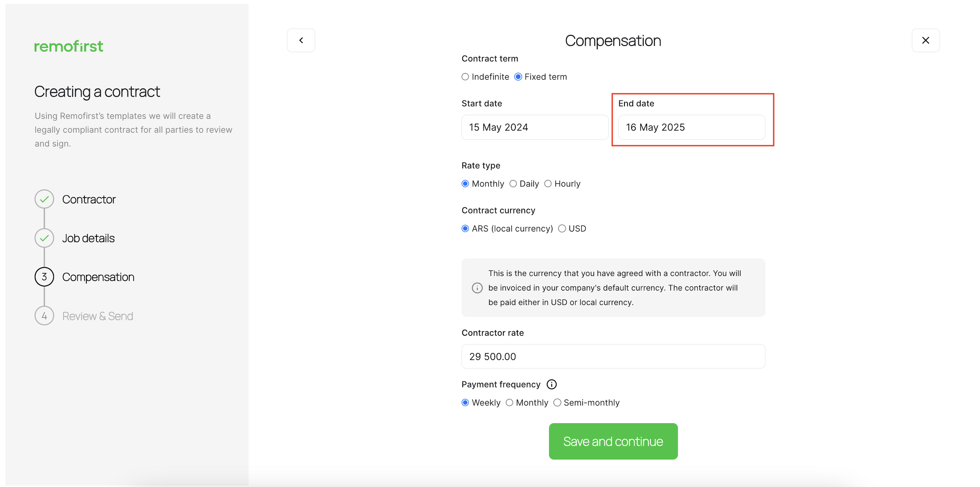Go to the Contractor step
This screenshot has height=487, width=980.
(x=89, y=199)
